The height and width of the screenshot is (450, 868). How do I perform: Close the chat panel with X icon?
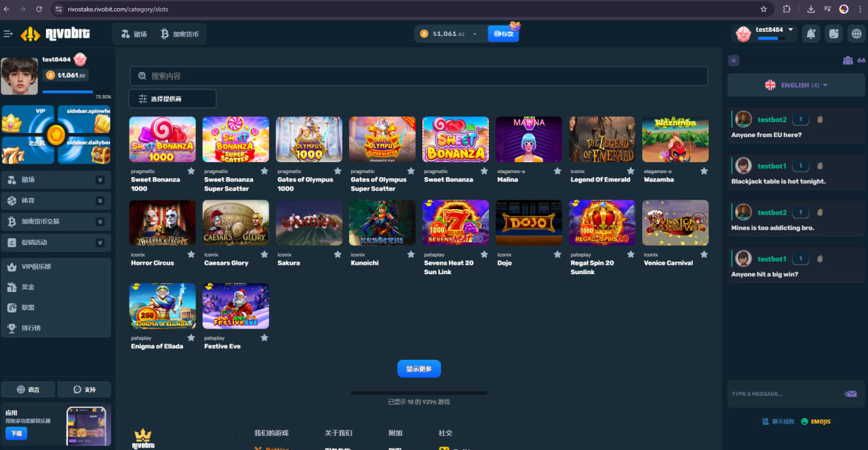pyautogui.click(x=733, y=60)
